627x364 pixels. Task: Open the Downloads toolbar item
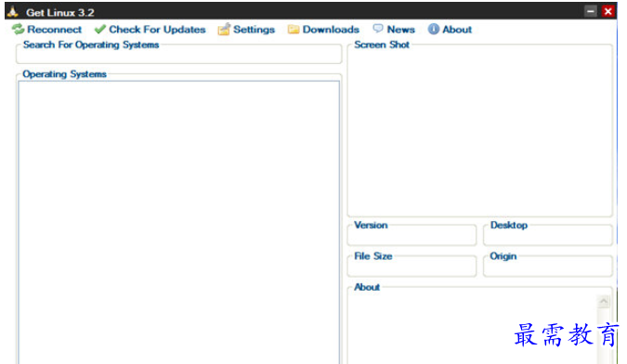(323, 29)
